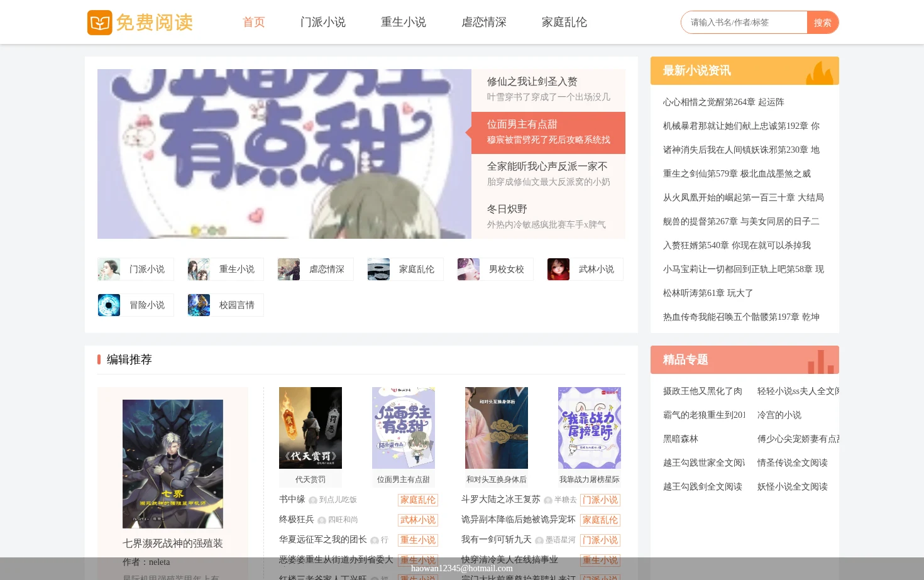The width and height of the screenshot is (924, 580).
Task: Click the 七界濒死战神的强殖装 featured title
Action: point(173,543)
